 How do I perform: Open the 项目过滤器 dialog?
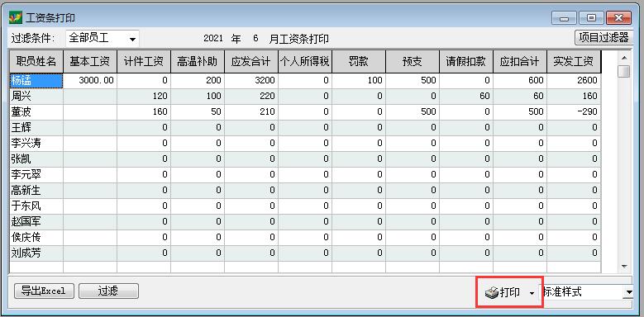(x=603, y=38)
